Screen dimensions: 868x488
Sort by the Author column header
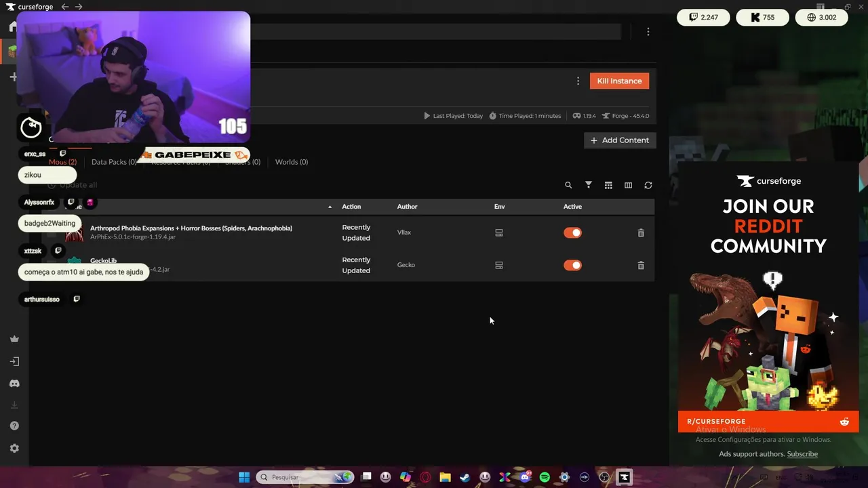tap(407, 207)
